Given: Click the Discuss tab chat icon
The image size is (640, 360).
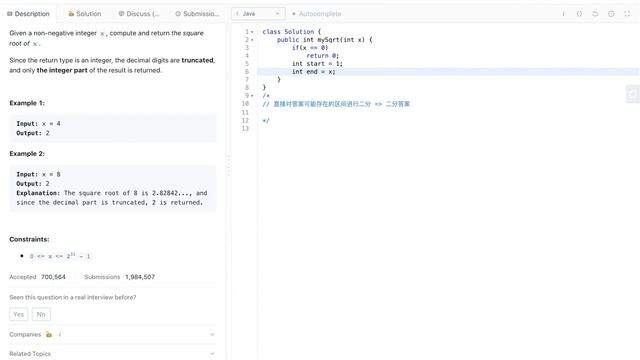Looking at the screenshot, I should point(121,14).
